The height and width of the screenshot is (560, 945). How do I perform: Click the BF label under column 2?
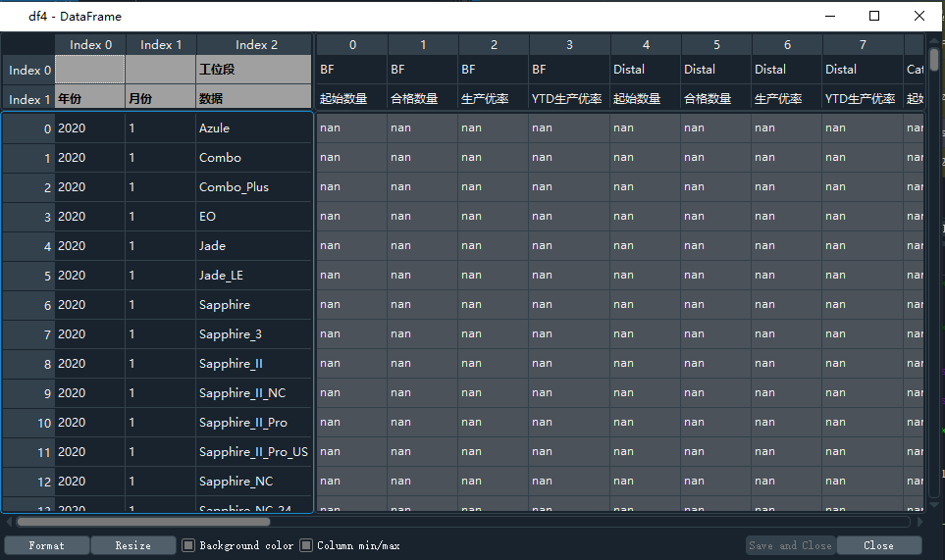point(494,70)
